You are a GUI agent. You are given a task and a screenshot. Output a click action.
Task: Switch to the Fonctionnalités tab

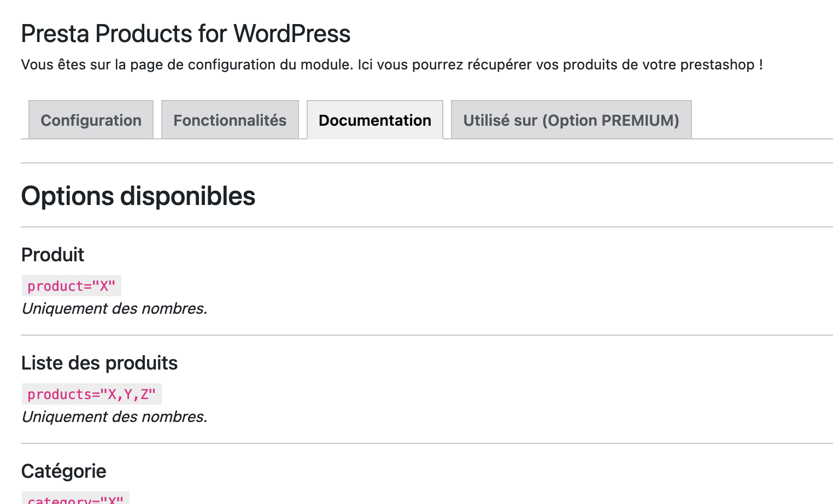pos(230,120)
